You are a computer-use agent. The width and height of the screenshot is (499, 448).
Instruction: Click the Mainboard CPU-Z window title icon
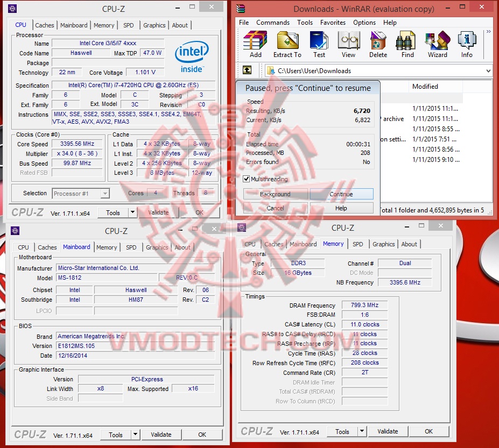click(15, 231)
